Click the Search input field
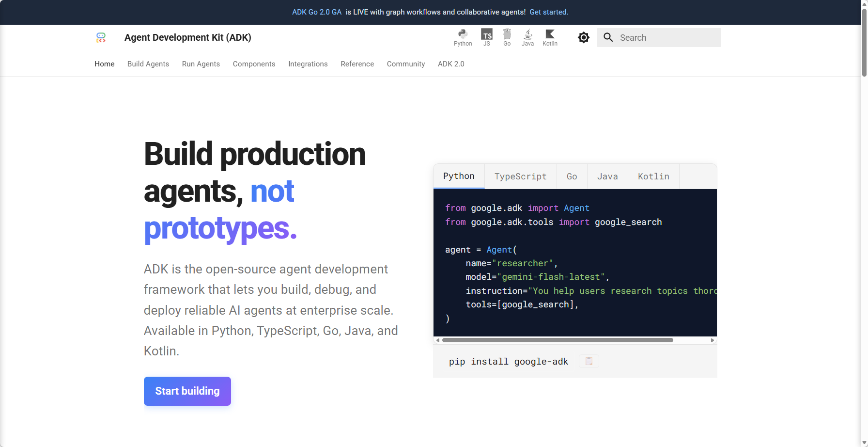This screenshot has height=447, width=868. coord(659,37)
